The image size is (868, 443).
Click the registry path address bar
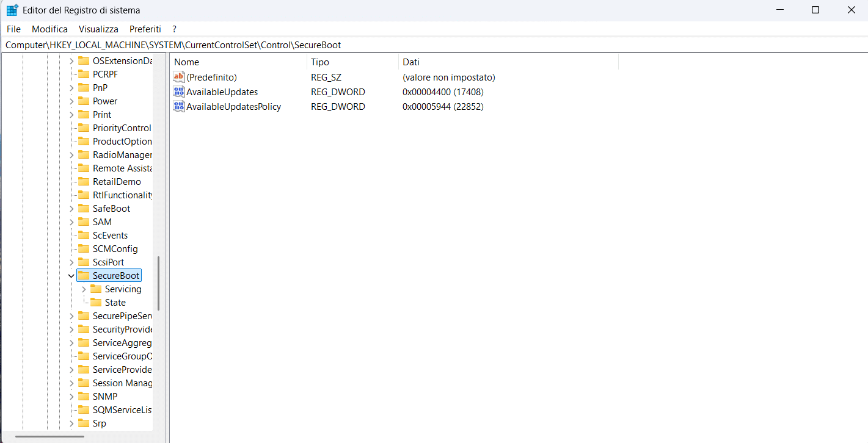(428, 45)
